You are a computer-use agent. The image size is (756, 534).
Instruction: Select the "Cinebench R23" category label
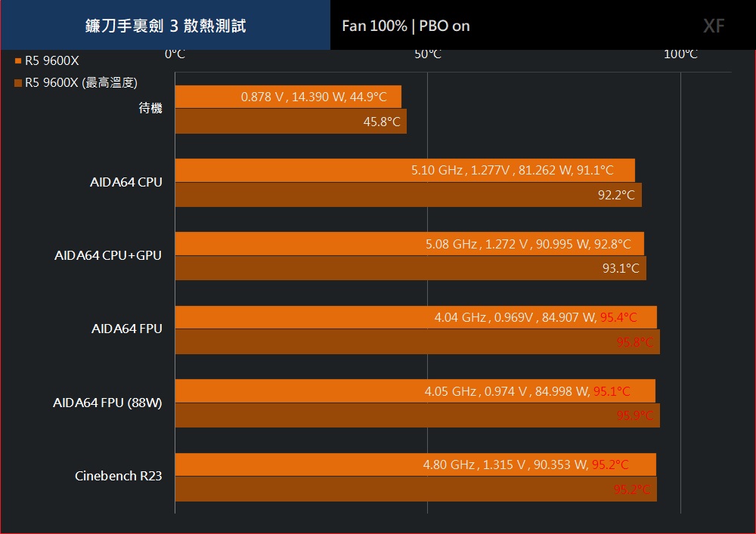(118, 476)
